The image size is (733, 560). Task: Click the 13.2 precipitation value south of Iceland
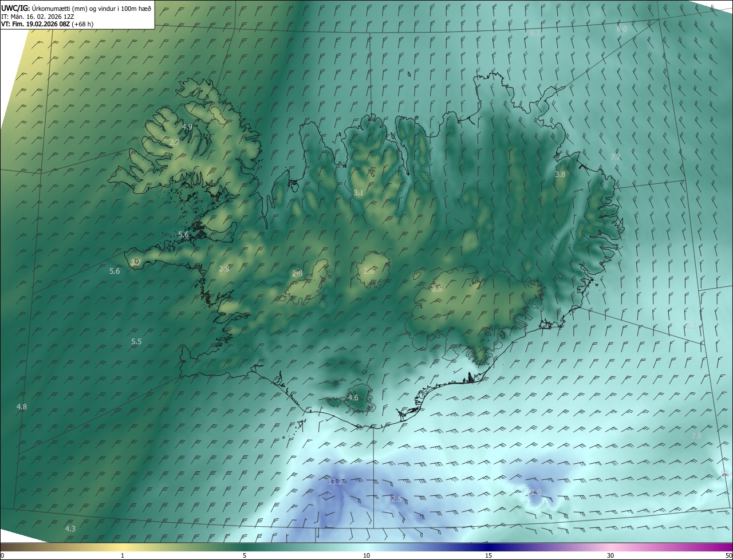coord(336,482)
